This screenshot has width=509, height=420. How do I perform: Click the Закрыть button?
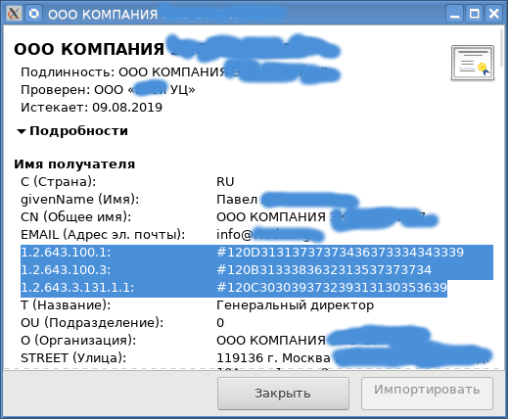tap(283, 394)
